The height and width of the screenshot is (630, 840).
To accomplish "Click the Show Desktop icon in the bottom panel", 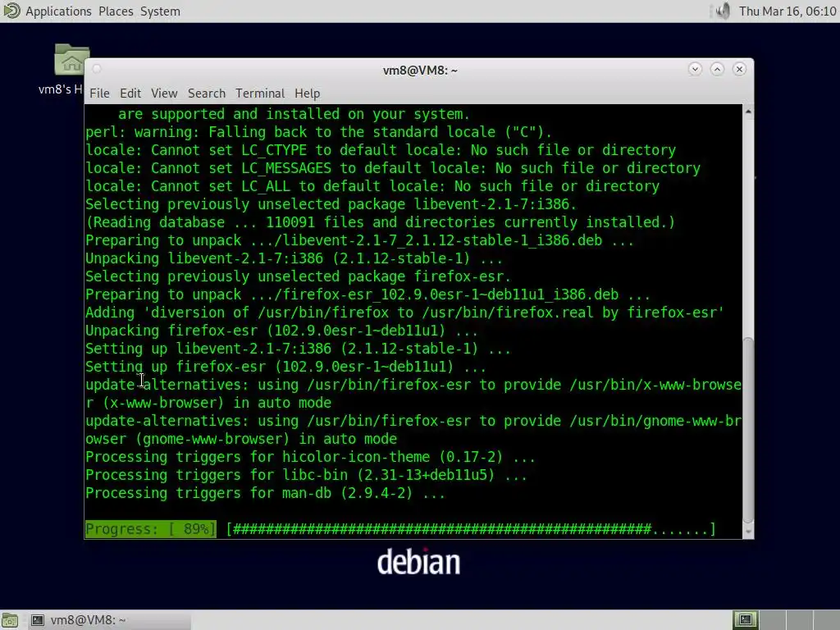I will pos(10,620).
